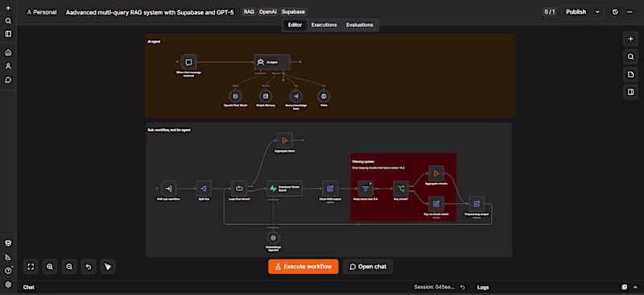
Task: Open the Chat panel tab at bottom
Action: click(x=29, y=287)
